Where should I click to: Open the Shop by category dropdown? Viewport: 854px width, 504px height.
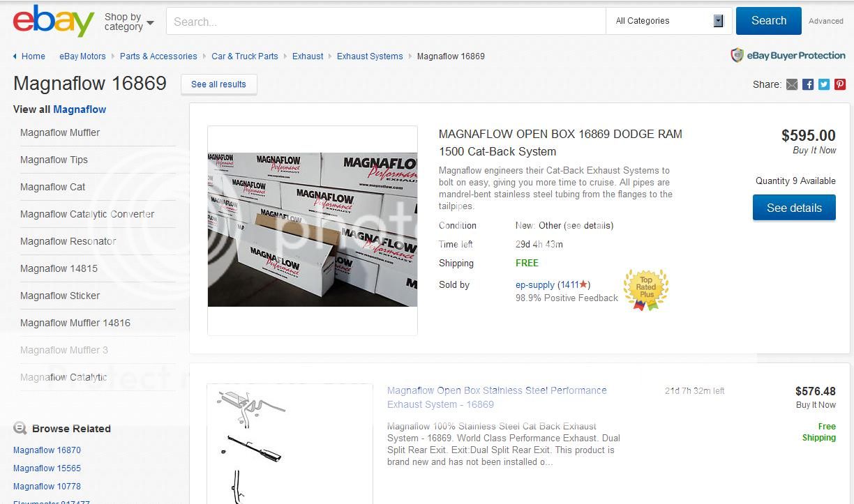(x=129, y=22)
